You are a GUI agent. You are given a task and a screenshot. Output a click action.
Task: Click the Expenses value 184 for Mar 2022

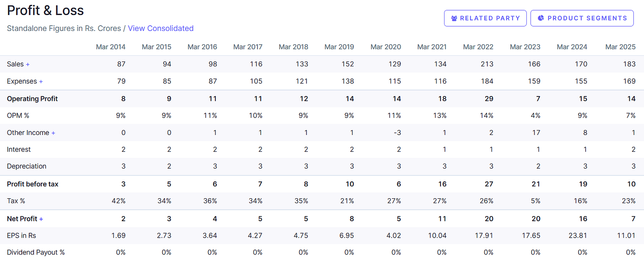tap(487, 81)
